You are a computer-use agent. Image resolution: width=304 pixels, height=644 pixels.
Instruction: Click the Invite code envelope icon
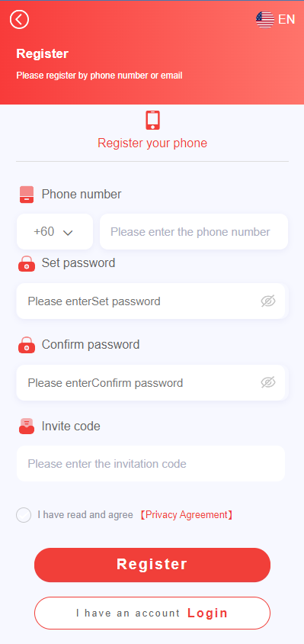(27, 427)
